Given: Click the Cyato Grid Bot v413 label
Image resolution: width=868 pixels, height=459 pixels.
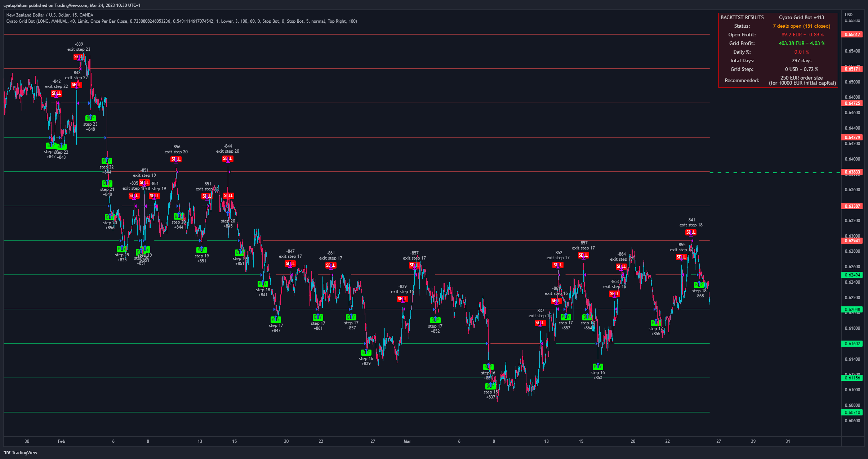Looking at the screenshot, I should coord(801,17).
